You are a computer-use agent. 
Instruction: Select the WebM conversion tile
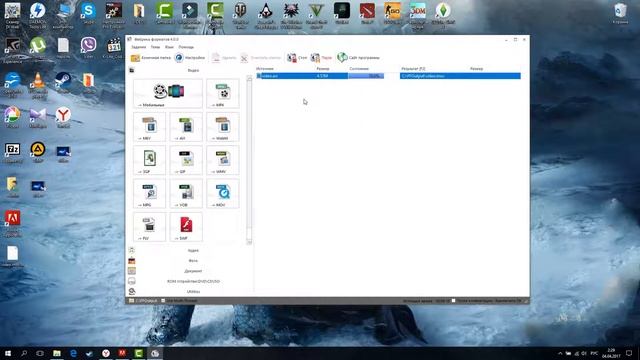coord(223,127)
